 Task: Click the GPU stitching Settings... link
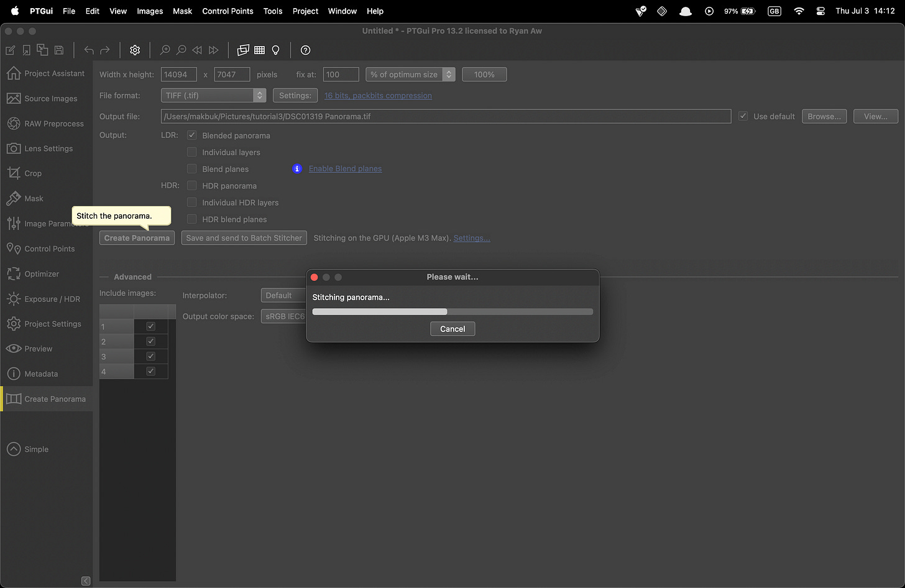[472, 238]
